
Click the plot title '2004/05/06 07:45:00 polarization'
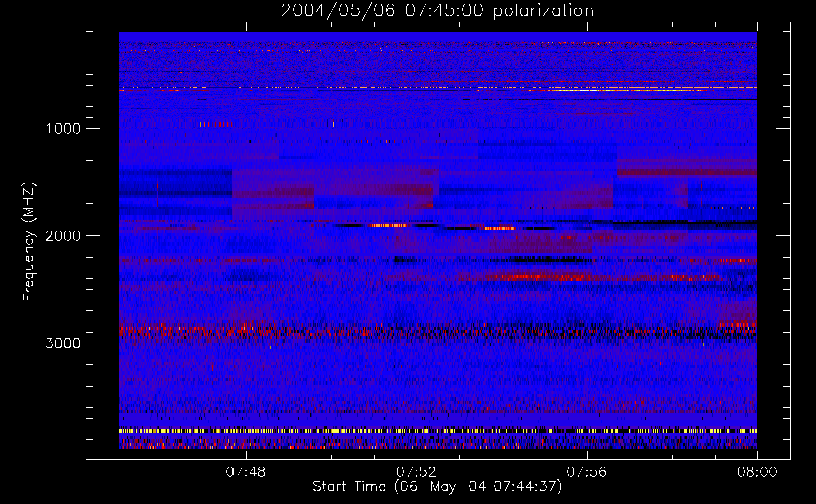pos(437,10)
